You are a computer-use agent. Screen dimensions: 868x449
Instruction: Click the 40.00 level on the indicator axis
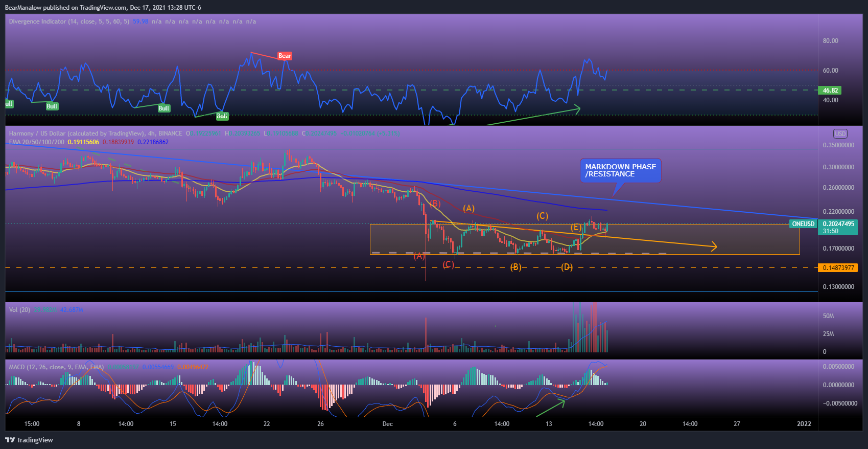[830, 100]
